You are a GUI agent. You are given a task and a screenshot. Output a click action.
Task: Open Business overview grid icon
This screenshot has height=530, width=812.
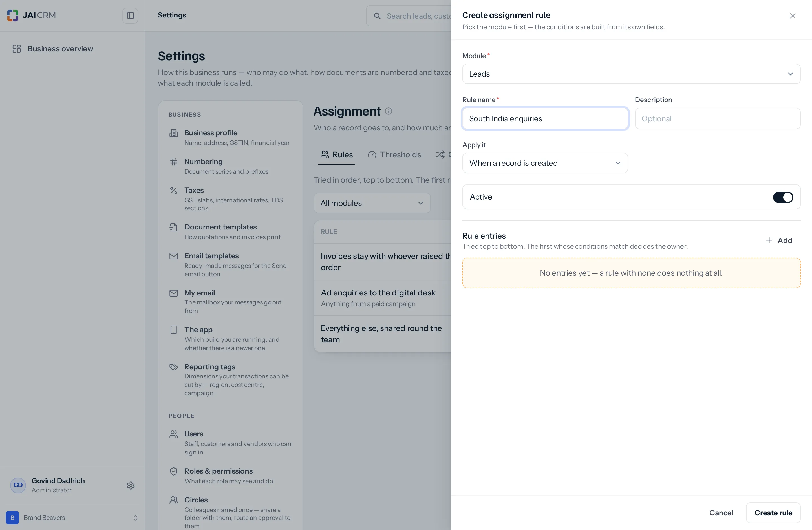17,49
